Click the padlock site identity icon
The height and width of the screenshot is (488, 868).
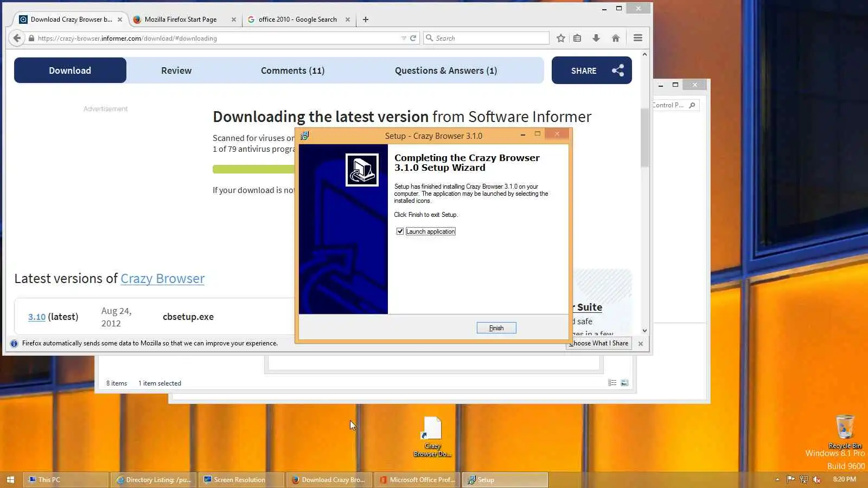31,38
